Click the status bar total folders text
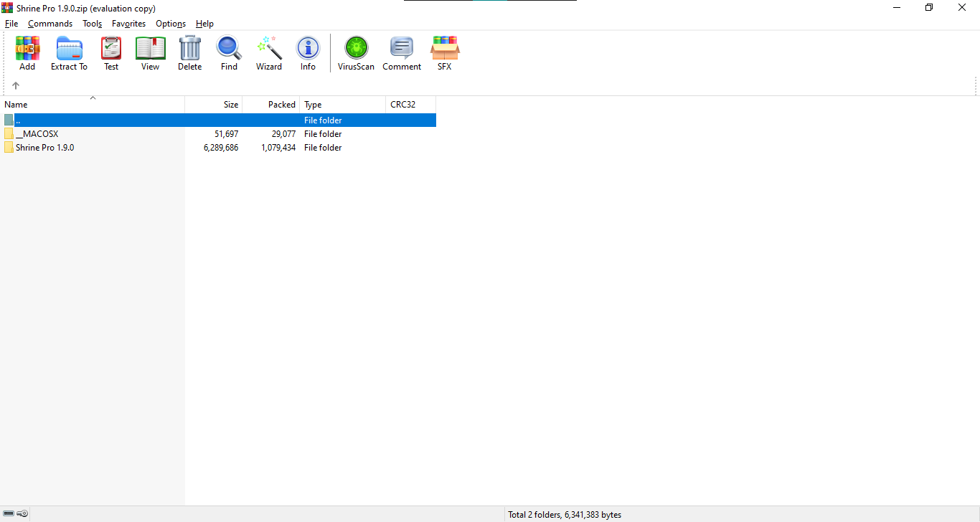Image resolution: width=980 pixels, height=522 pixels. click(565, 515)
